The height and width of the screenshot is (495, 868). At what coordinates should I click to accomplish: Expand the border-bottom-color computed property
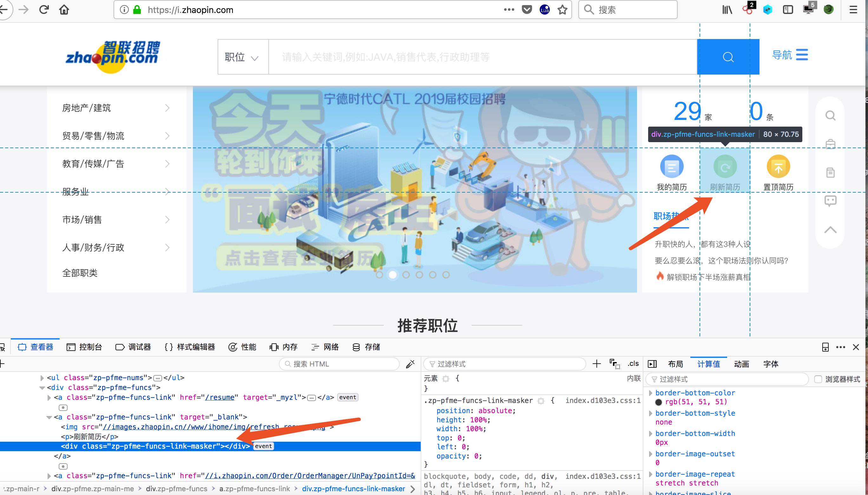click(x=650, y=393)
